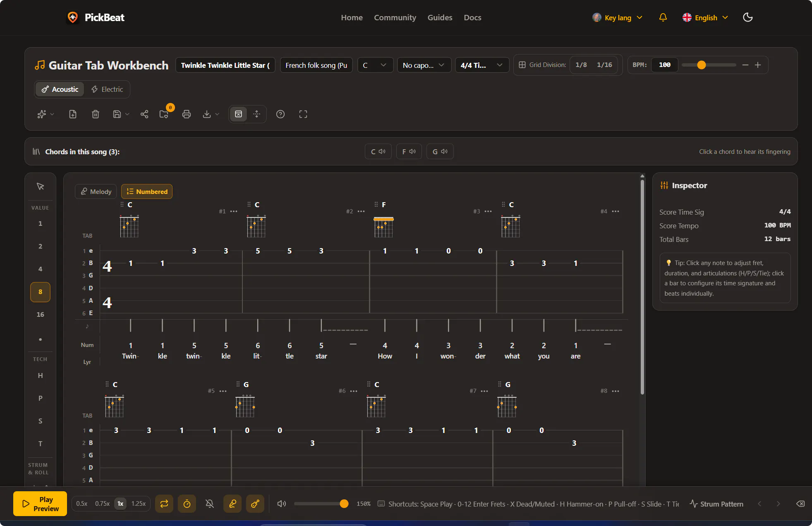Go to Community page
812x526 pixels.
pos(395,17)
